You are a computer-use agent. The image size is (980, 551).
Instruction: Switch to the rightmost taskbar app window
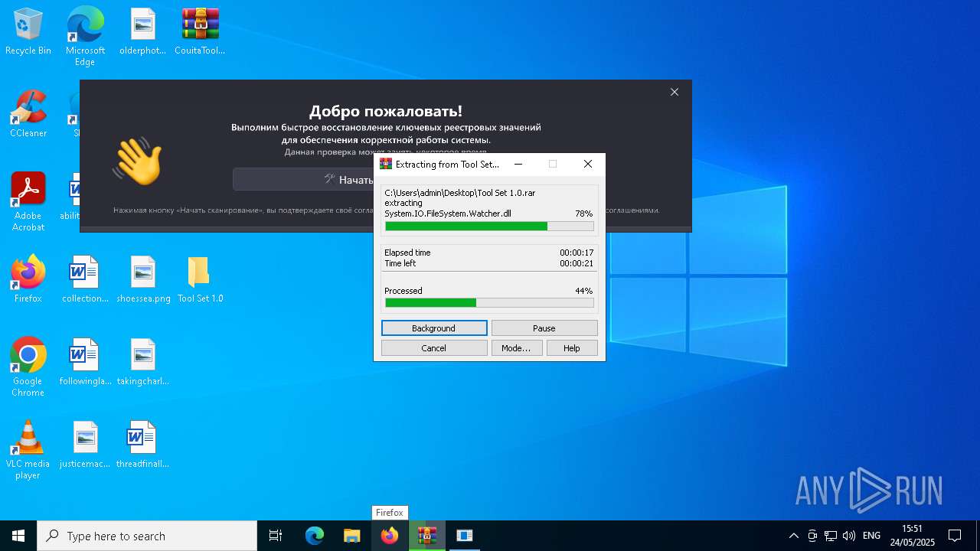(x=465, y=536)
